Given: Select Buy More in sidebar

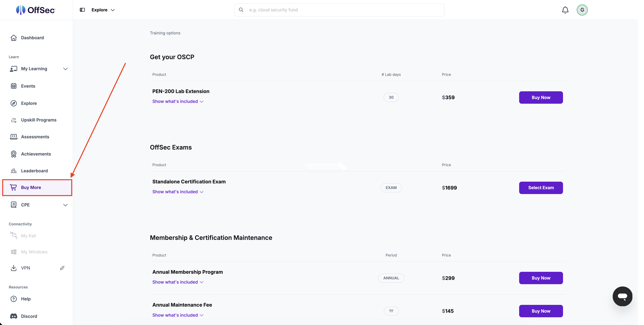Looking at the screenshot, I should coord(37,187).
